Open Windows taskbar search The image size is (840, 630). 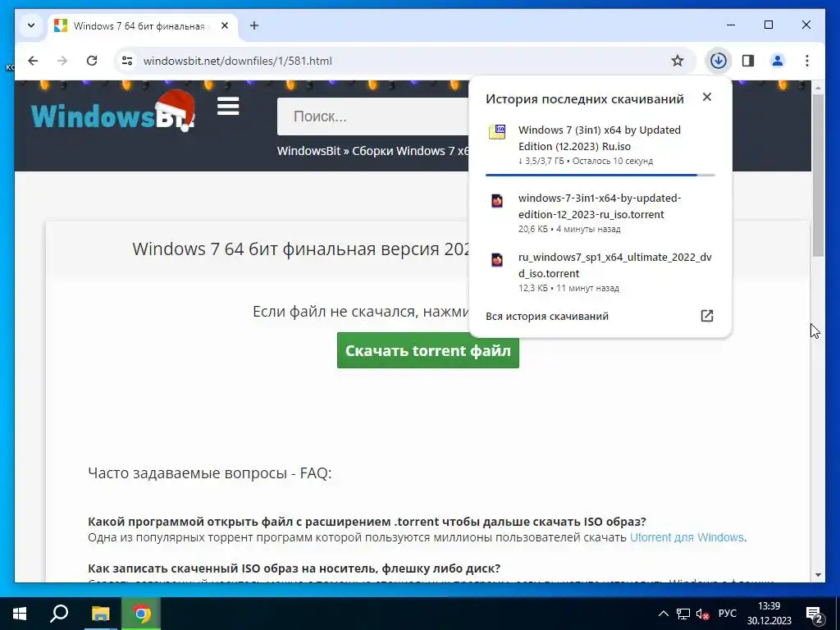pyautogui.click(x=59, y=614)
